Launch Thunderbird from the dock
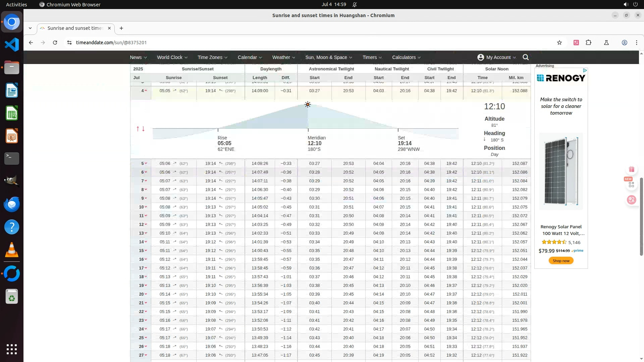644x362 pixels. pos(12,204)
